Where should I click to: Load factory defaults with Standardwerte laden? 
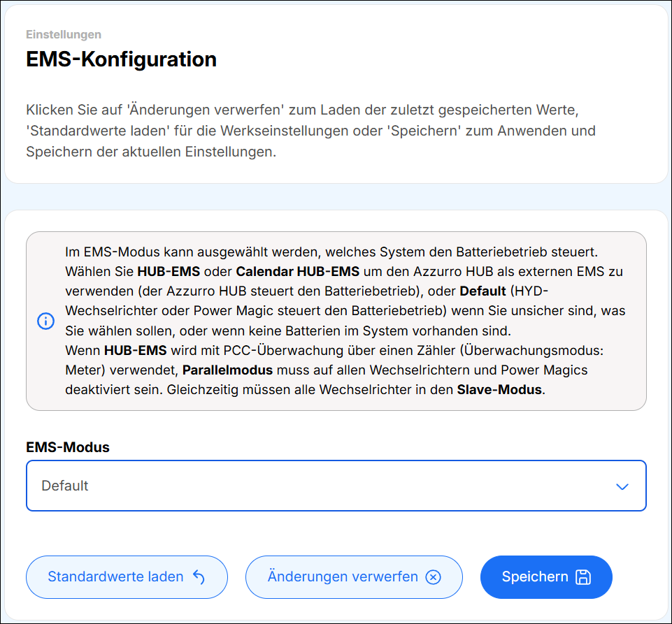click(127, 577)
